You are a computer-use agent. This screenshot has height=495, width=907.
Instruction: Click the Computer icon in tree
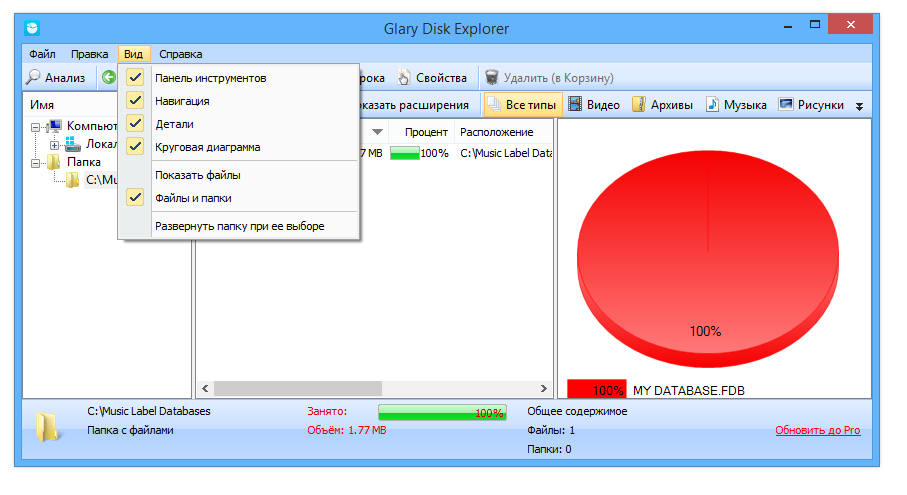coord(54,126)
